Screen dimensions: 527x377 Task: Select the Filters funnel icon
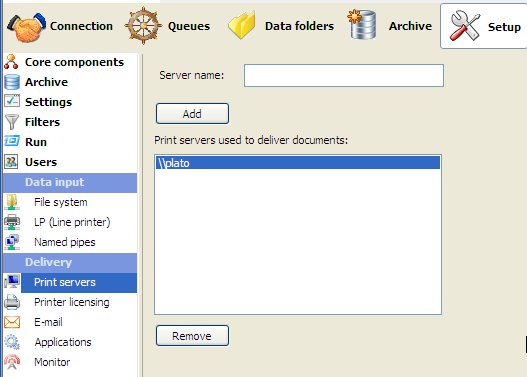12,122
